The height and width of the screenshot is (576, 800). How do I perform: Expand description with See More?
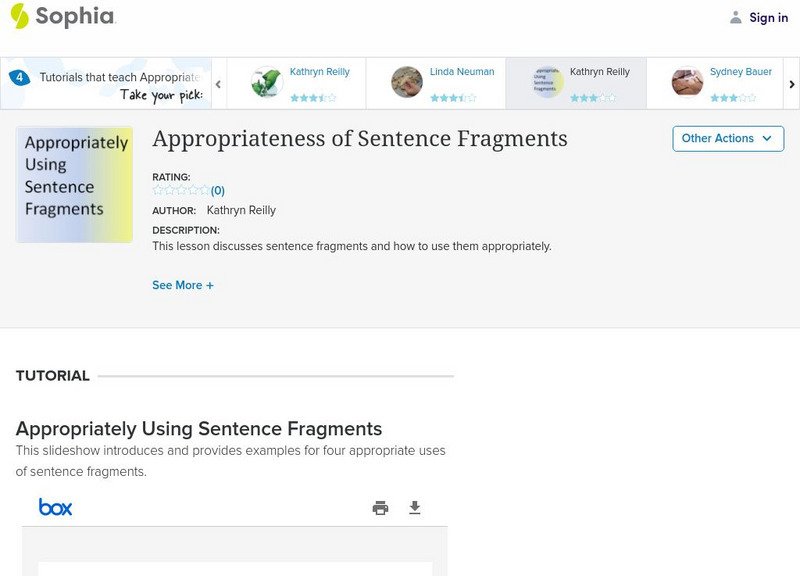(183, 285)
